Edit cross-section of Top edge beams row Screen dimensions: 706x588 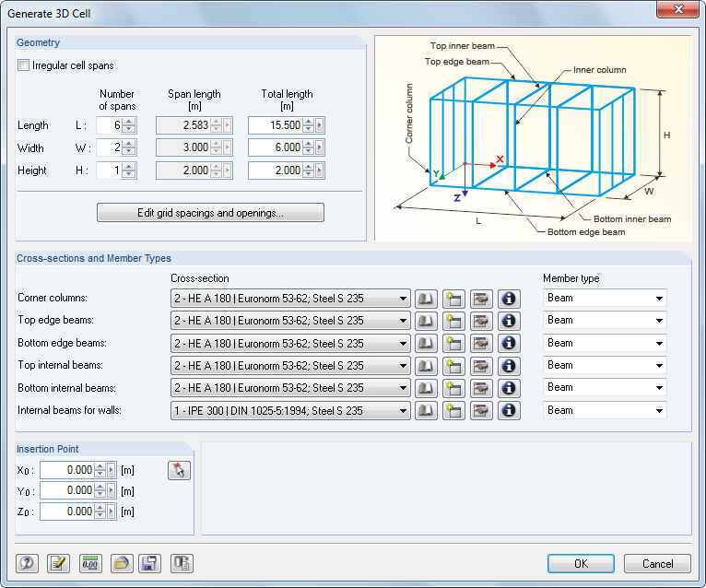(x=481, y=321)
